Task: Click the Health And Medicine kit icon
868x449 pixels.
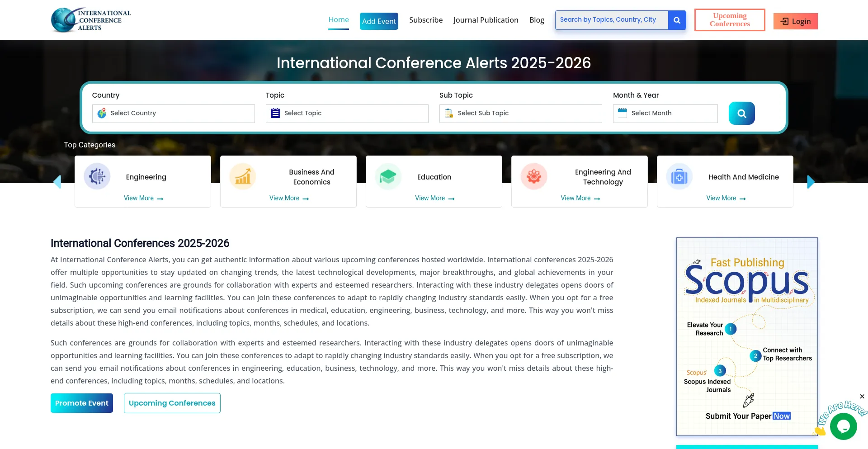Action: click(679, 176)
